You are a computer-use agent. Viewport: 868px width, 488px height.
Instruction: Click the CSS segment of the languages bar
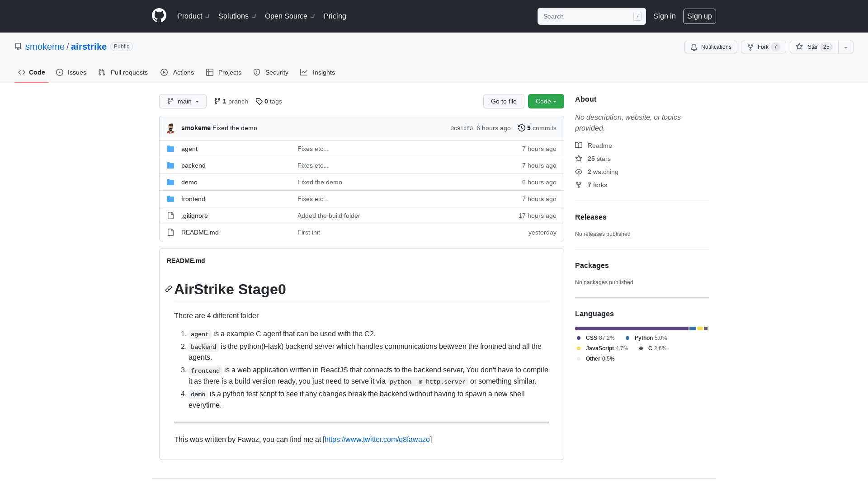(628, 328)
